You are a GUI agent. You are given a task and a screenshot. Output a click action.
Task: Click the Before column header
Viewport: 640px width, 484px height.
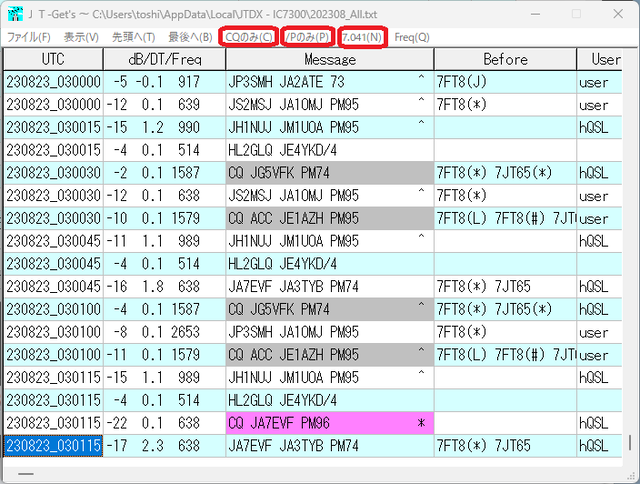pos(505,59)
